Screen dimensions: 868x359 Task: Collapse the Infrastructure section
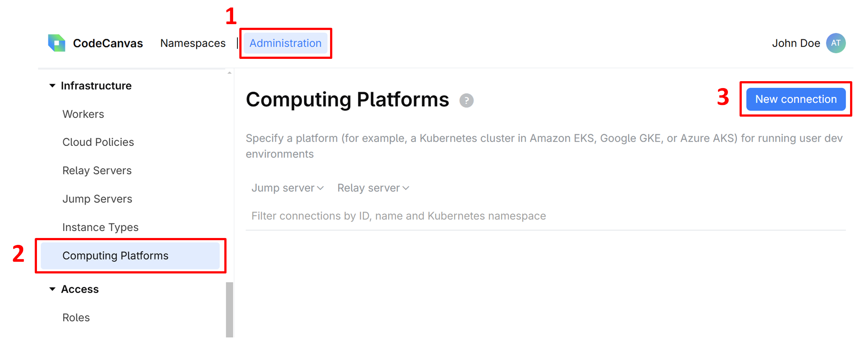pos(52,85)
